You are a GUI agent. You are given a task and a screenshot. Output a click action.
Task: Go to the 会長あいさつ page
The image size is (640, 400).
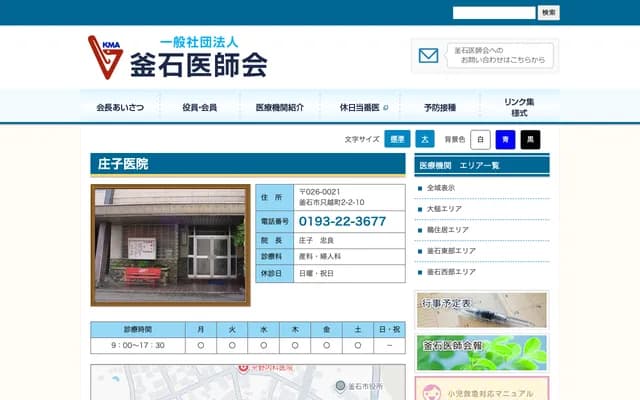(120, 107)
